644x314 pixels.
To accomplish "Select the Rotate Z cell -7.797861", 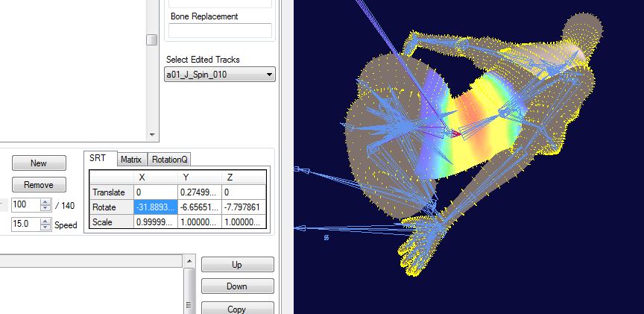I will point(244,207).
